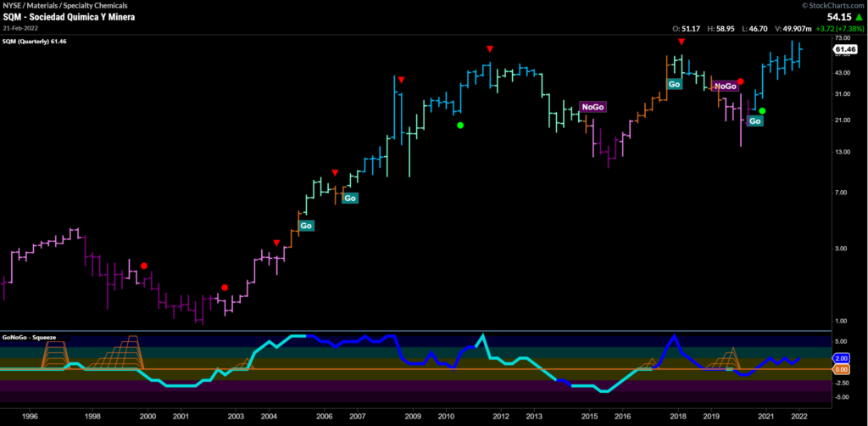Viewport: 868px width, 426px height.
Task: Click the last price 54.15
Action: pyautogui.click(x=839, y=17)
